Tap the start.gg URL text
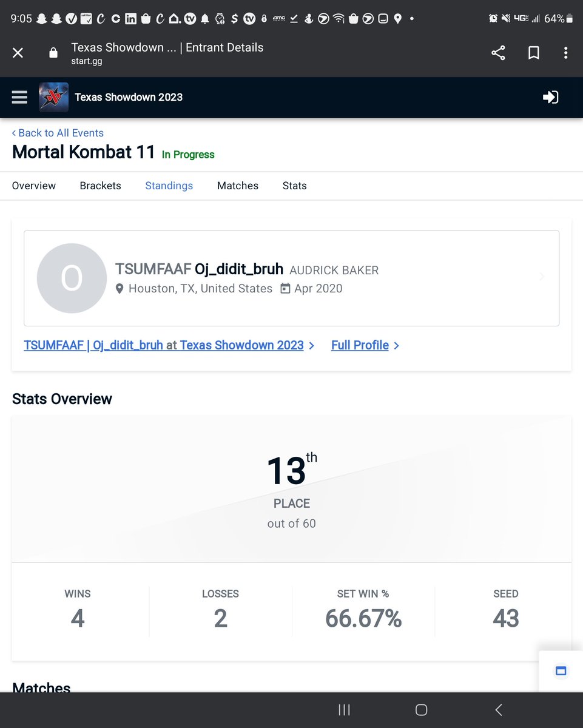 (x=87, y=61)
